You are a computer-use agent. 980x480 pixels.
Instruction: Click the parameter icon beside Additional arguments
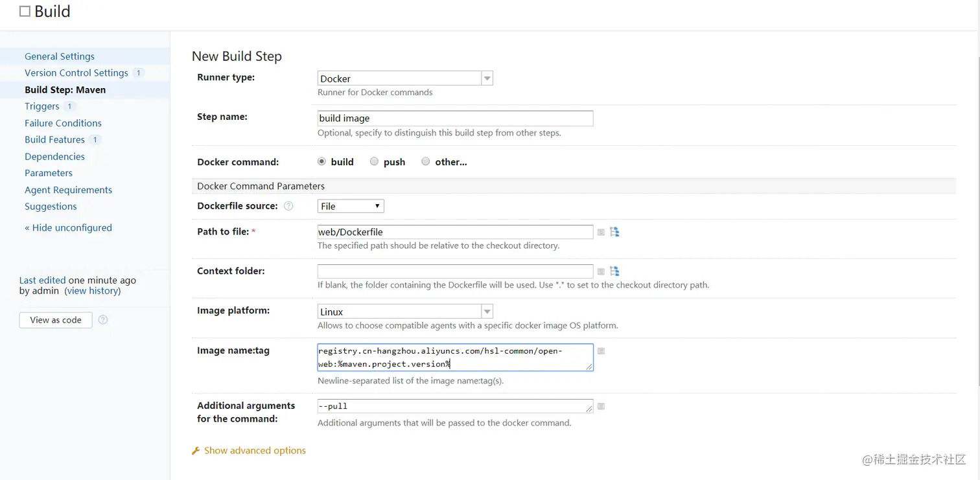pyautogui.click(x=601, y=406)
